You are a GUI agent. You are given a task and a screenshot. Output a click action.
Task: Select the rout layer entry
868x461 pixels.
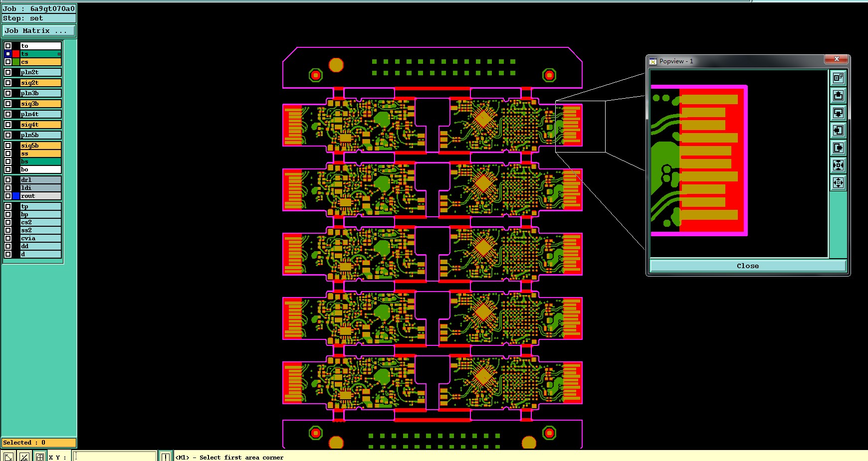pyautogui.click(x=40, y=196)
